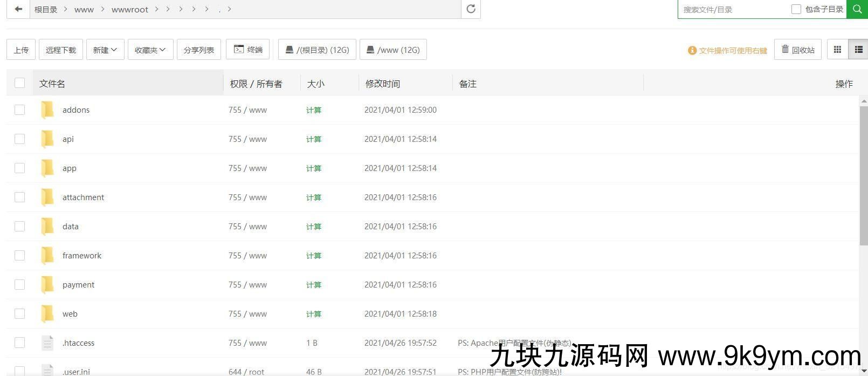
Task: Click the green search magnifier button
Action: pyautogui.click(x=857, y=9)
